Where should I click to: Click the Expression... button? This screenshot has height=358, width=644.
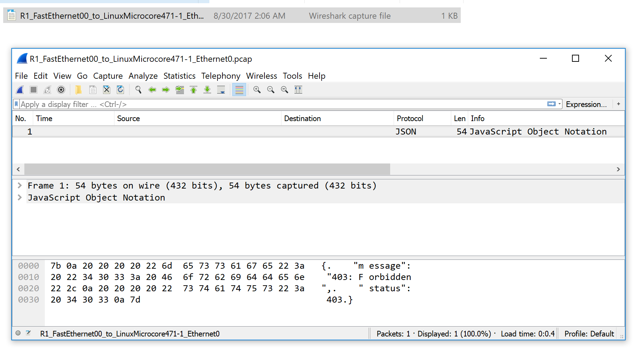586,105
